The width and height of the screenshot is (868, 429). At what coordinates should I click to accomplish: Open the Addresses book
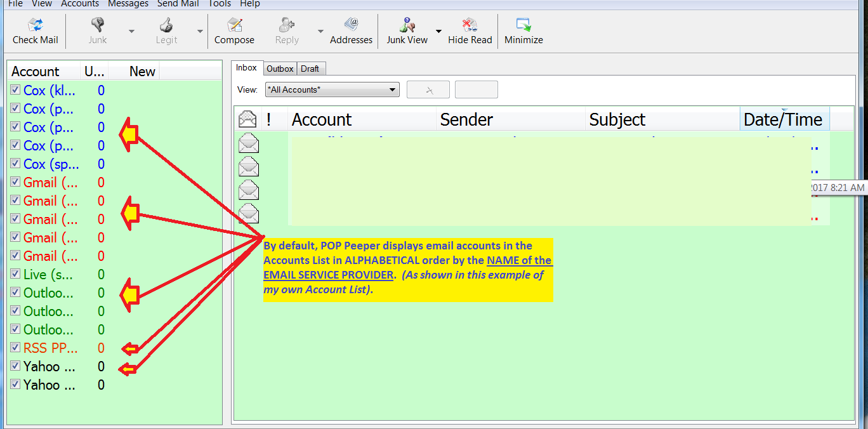[x=351, y=31]
